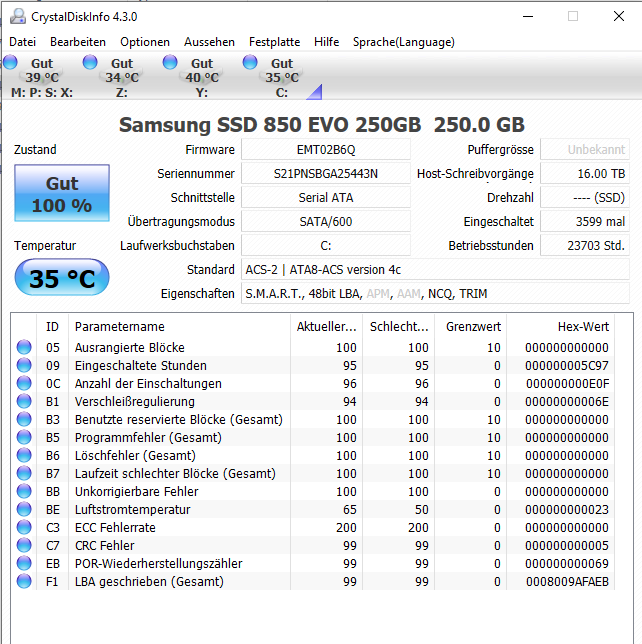Screen dimensions: 642x644
Task: Click the Firmware field EMT02B6Q
Action: click(x=326, y=150)
